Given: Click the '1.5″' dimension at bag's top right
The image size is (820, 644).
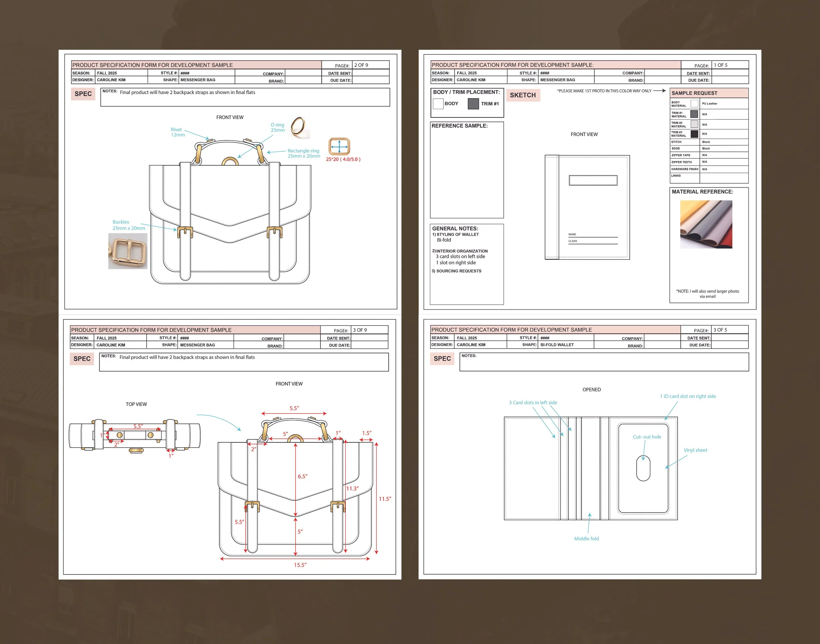Looking at the screenshot, I should tap(367, 433).
